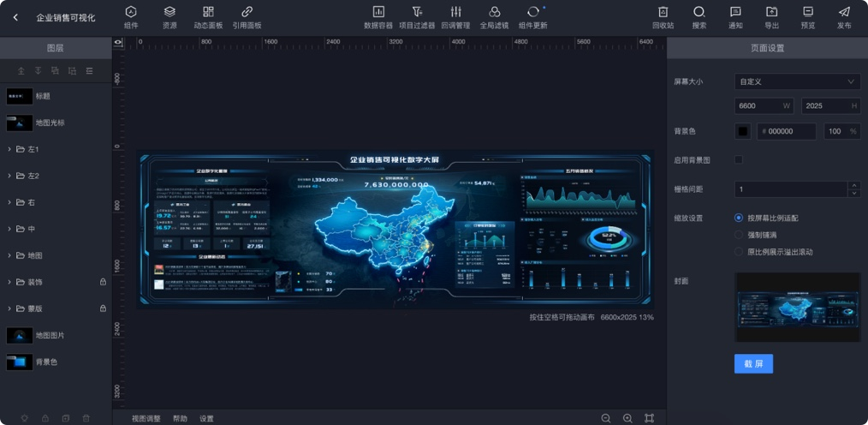This screenshot has width=868, height=425.
Task: Open the 屏幕大小 自定义 dropdown
Action: click(x=798, y=81)
